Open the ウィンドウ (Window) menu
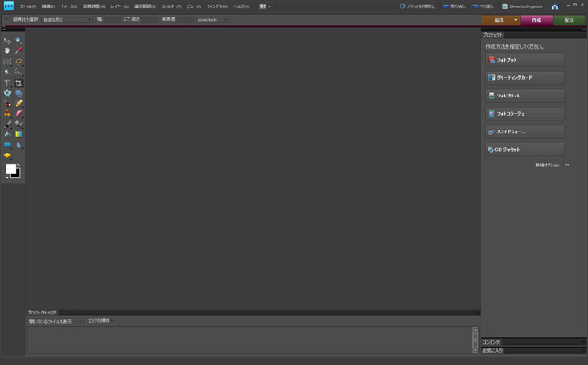This screenshot has width=588, height=365. pyautogui.click(x=217, y=6)
